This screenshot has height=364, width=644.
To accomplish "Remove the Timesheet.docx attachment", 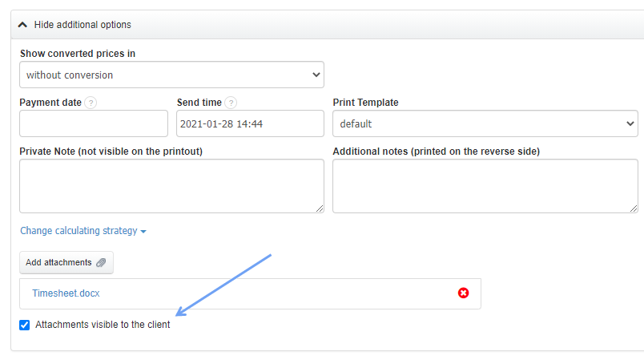I will (463, 293).
